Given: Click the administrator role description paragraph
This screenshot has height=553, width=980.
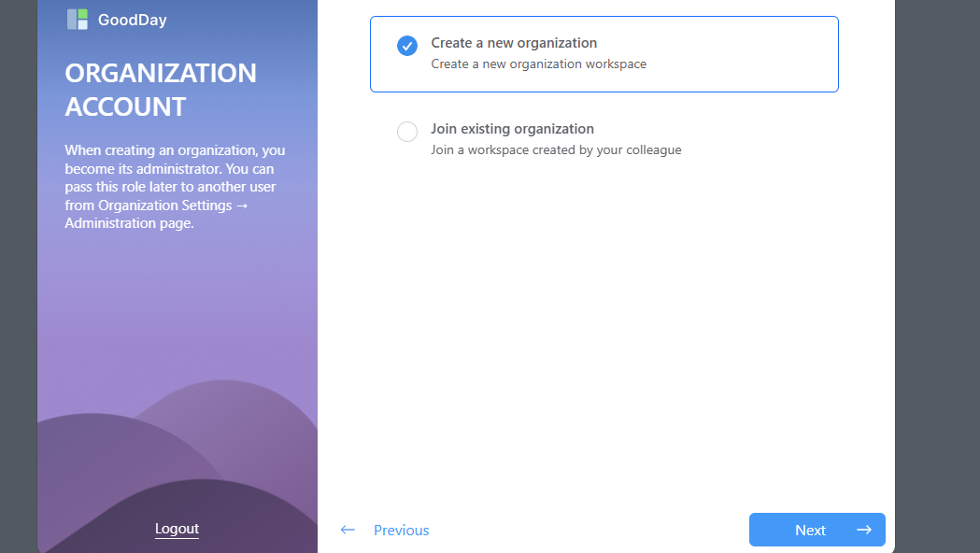Looking at the screenshot, I should tap(176, 187).
